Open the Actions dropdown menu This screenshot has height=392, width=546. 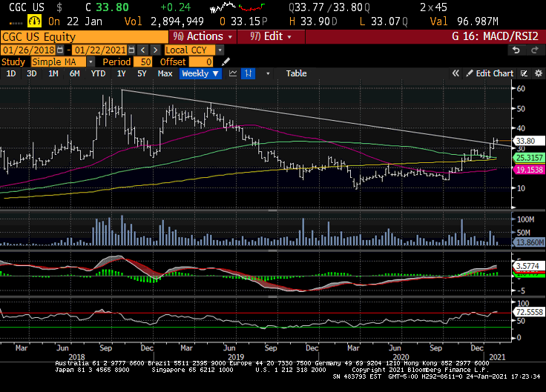[203, 36]
